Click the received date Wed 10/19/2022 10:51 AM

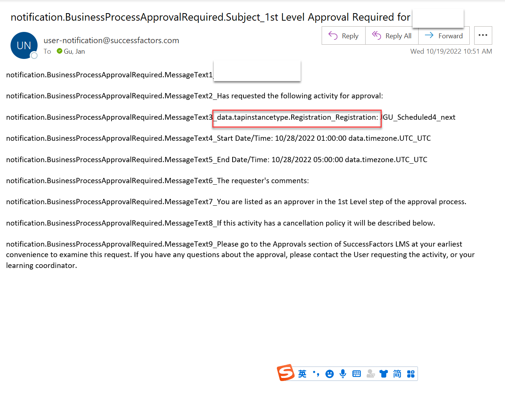click(x=451, y=51)
